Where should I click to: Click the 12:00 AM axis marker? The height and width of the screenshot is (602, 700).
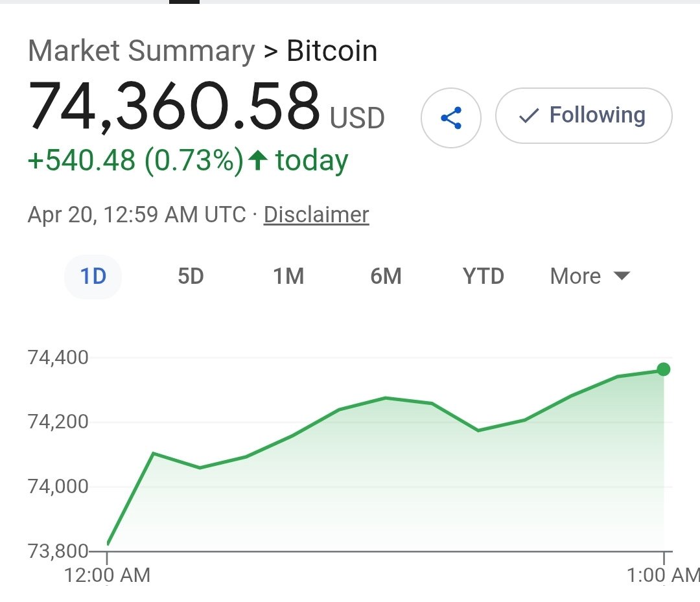pyautogui.click(x=108, y=574)
